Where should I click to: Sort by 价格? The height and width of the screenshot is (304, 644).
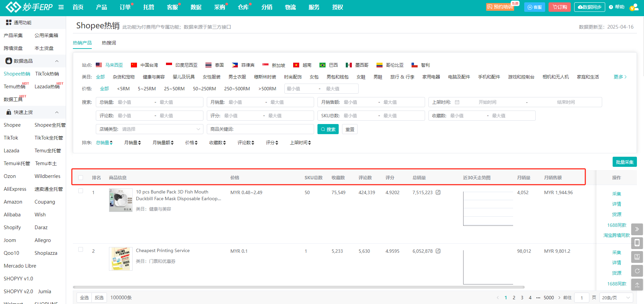[192, 143]
